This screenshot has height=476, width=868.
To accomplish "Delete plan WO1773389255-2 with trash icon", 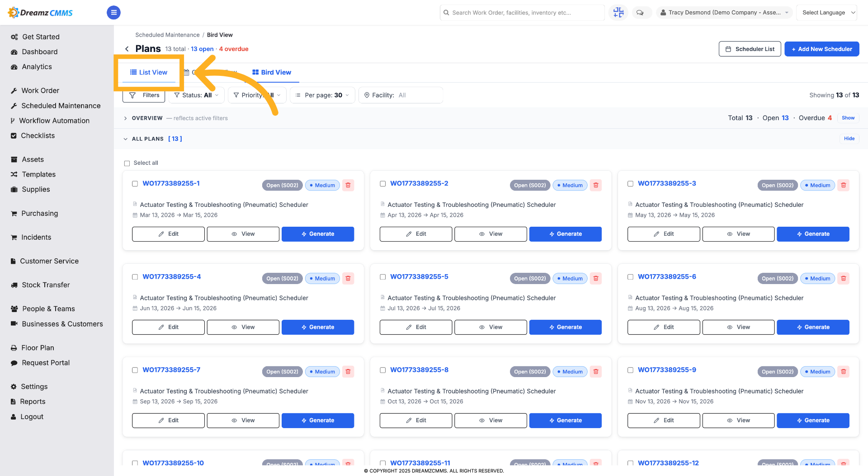I will pyautogui.click(x=596, y=185).
